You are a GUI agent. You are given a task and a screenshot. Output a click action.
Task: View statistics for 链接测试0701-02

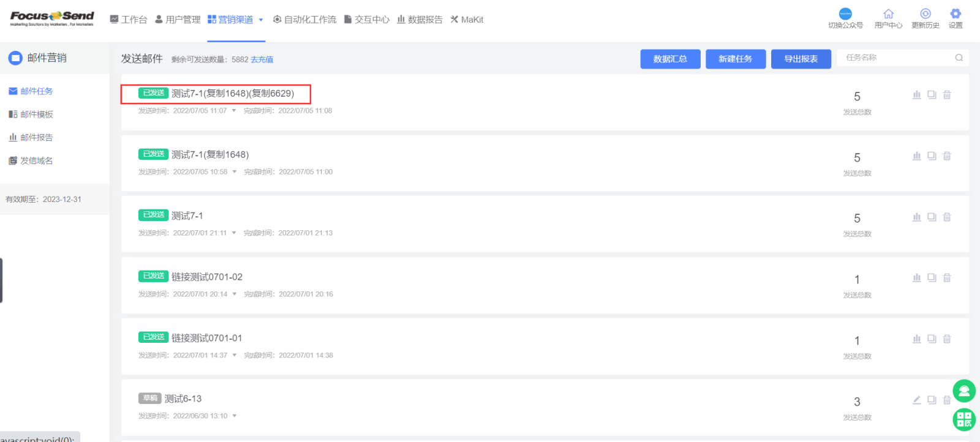(917, 278)
